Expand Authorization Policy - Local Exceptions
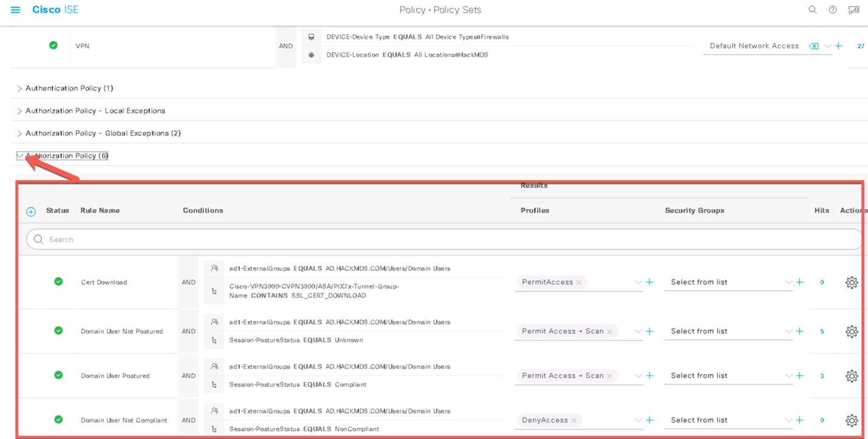 click(19, 111)
